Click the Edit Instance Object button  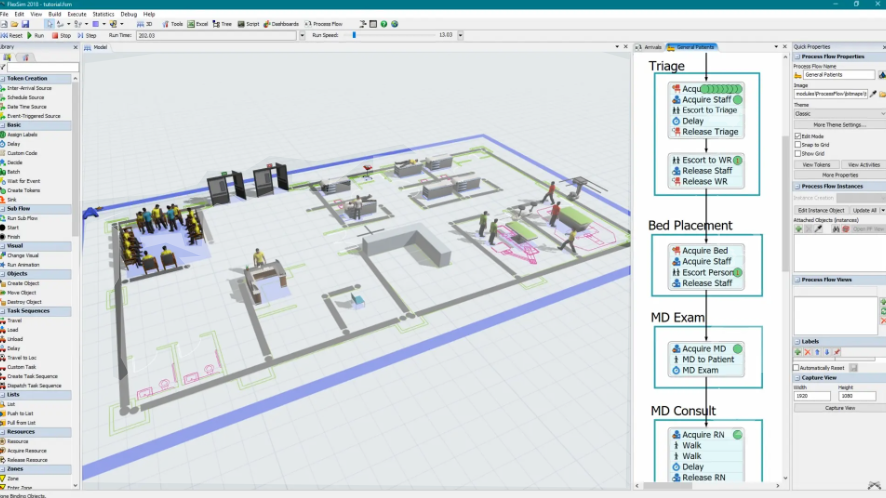tap(820, 210)
